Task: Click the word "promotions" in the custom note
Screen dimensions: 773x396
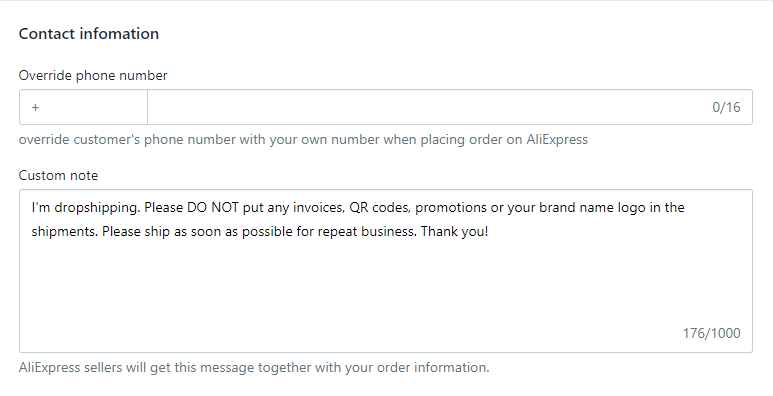Action: point(450,208)
